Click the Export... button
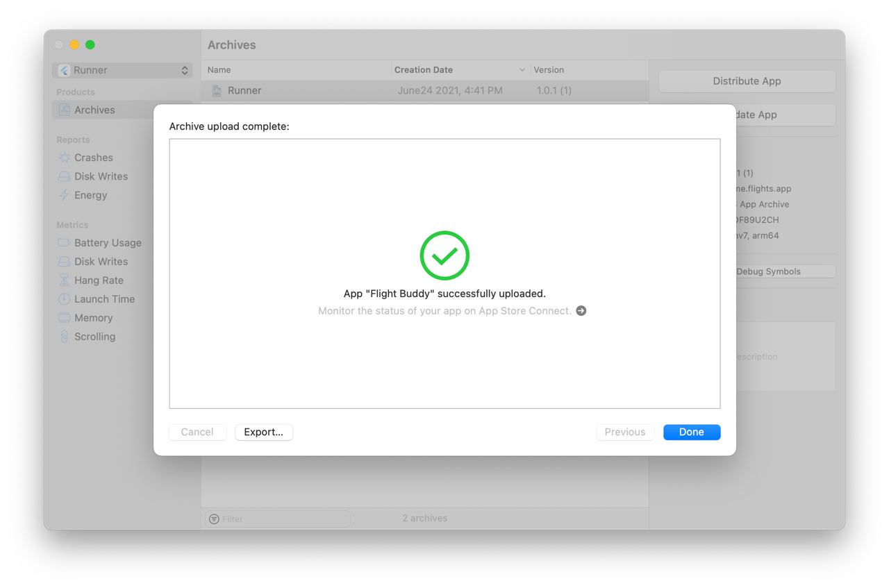Viewport: 889px width, 588px height. (x=264, y=432)
